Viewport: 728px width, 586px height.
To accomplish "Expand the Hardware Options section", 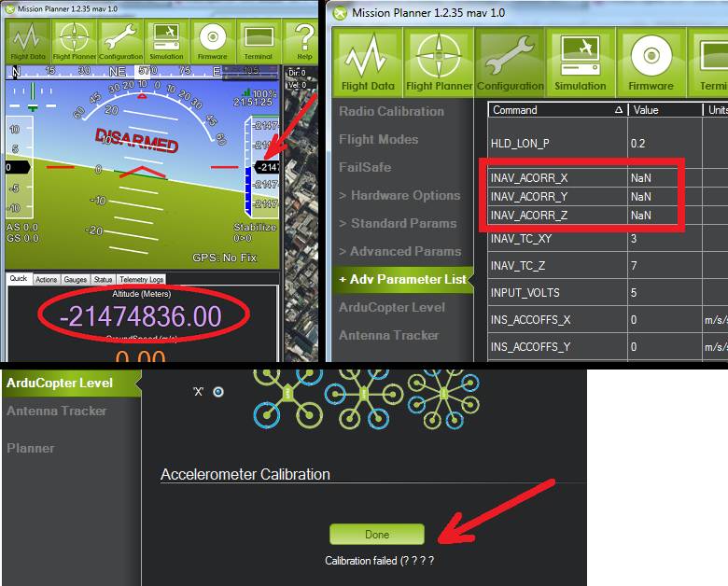I will (x=399, y=195).
